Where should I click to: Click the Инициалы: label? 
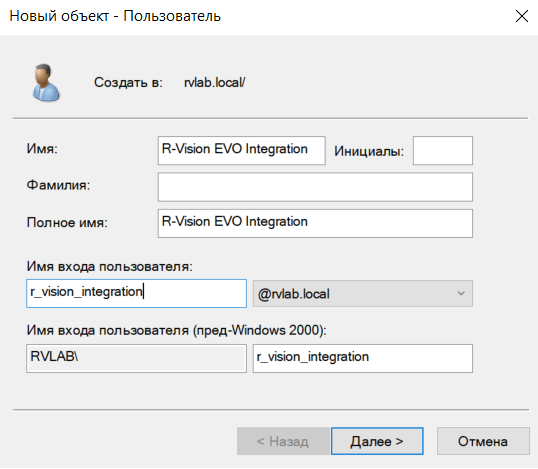369,151
